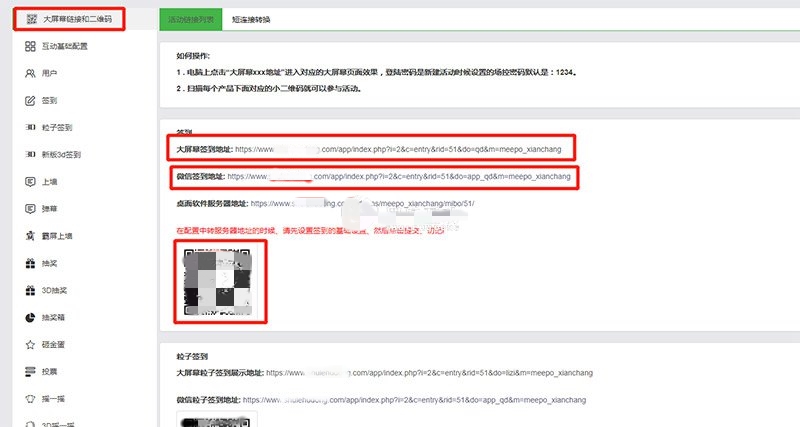The width and height of the screenshot is (800, 427).
Task: Open the 摇一摇 shake icon
Action: 30,398
